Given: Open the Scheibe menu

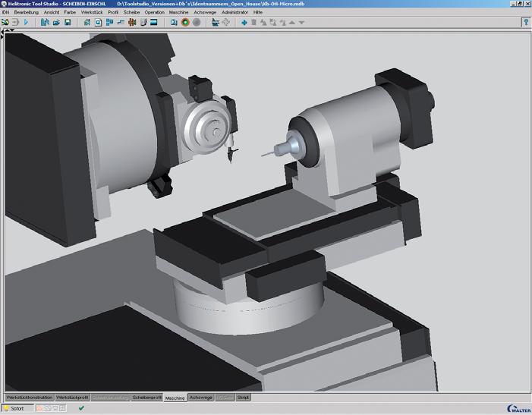Looking at the screenshot, I should point(131,12).
